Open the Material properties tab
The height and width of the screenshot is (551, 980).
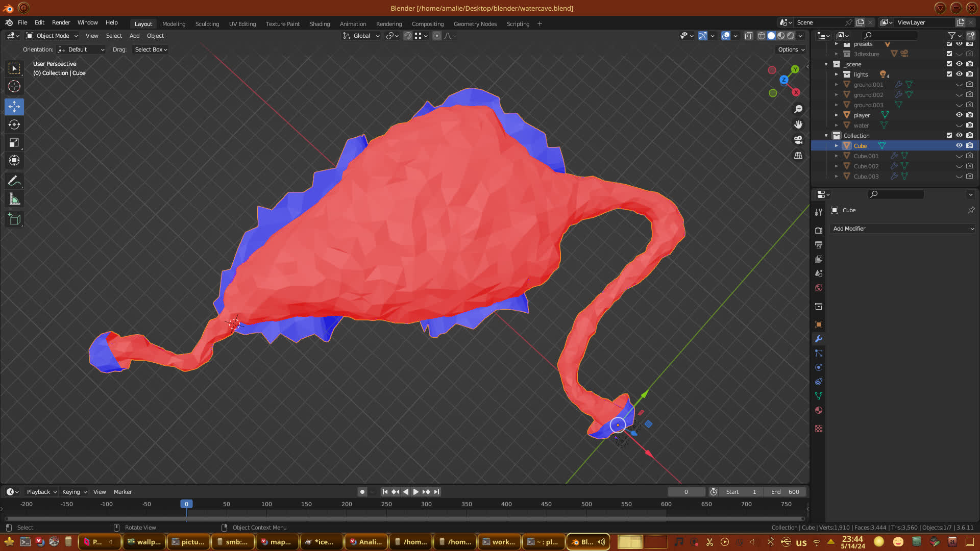click(x=819, y=411)
